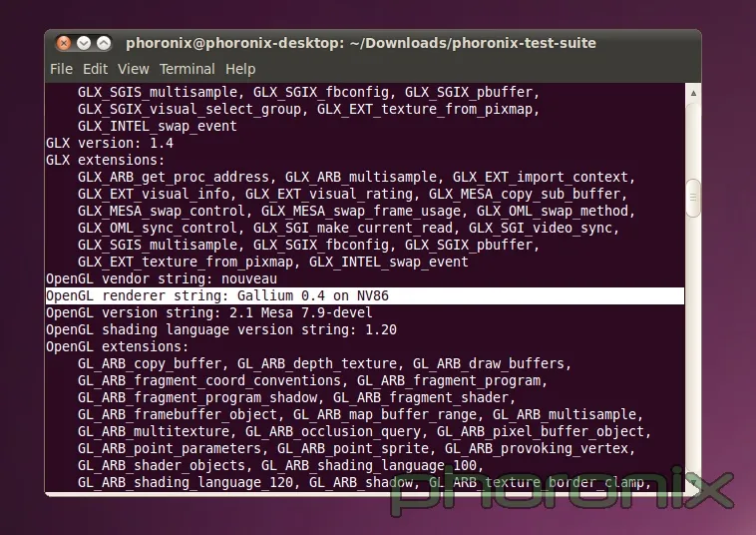Maximize the terminal window
Image resolution: width=756 pixels, height=535 pixels.
[x=104, y=43]
